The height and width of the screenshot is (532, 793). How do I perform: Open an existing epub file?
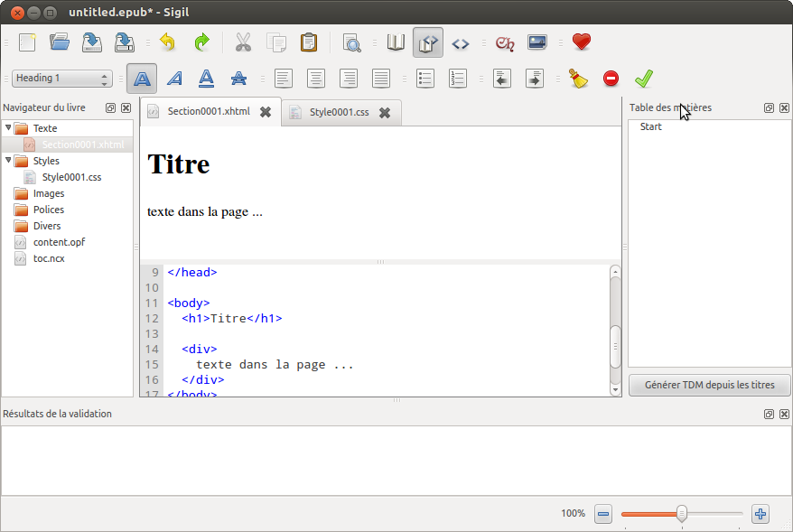point(60,42)
